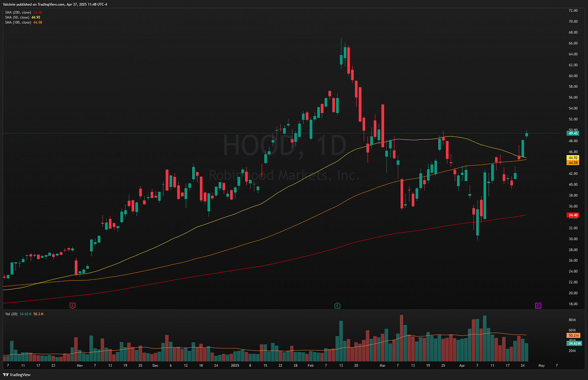Click the 66.00 price axis label
The width and height of the screenshot is (588, 380).
pyautogui.click(x=573, y=43)
